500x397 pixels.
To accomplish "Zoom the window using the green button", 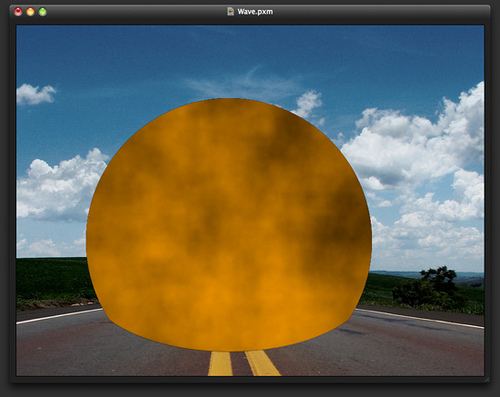I will pos(43,12).
